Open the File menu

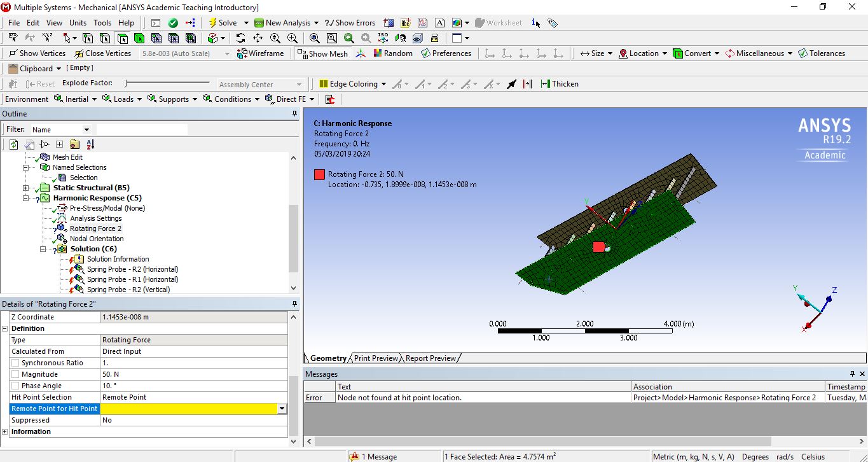coord(14,23)
